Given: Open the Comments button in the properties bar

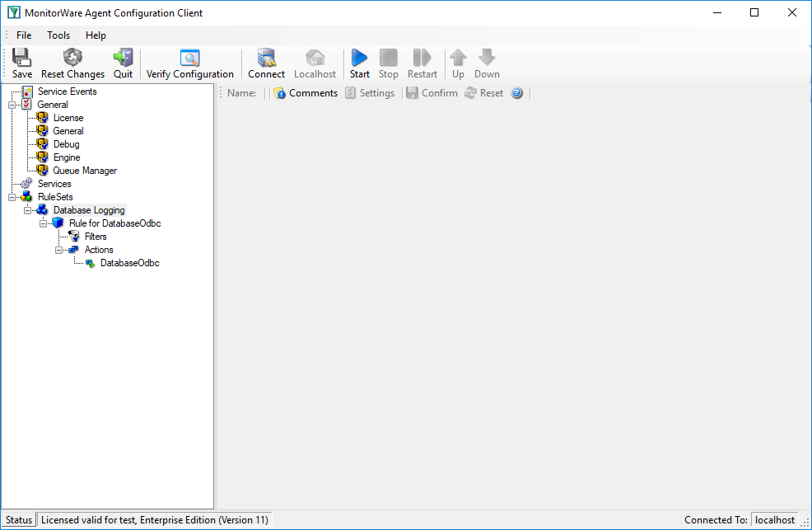Looking at the screenshot, I should click(306, 93).
